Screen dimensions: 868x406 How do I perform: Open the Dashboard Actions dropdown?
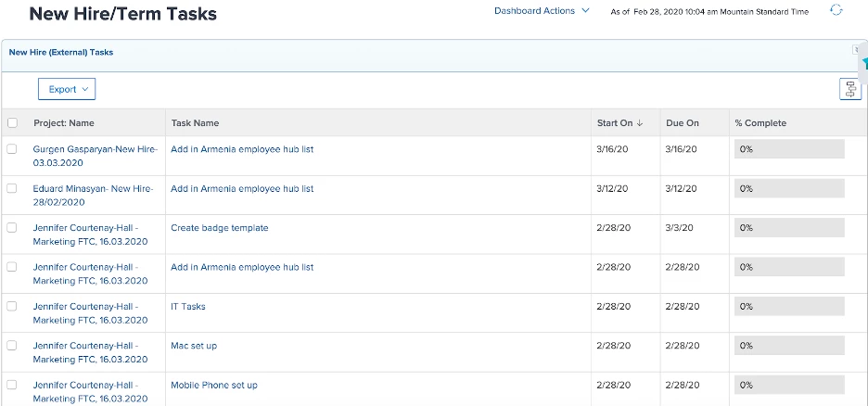pos(542,10)
